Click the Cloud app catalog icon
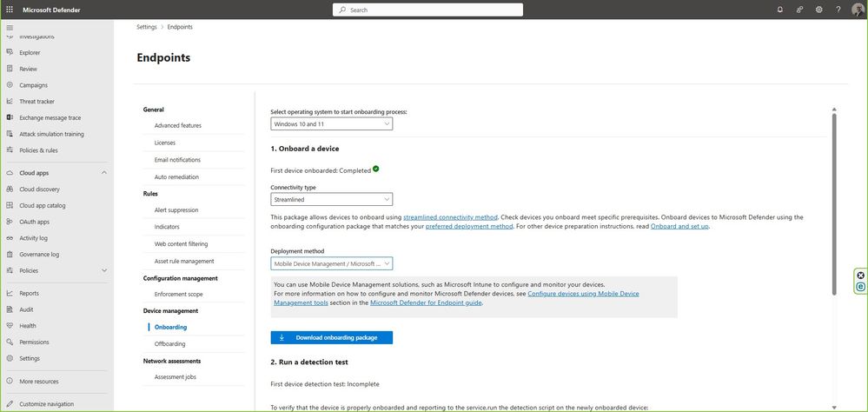This screenshot has width=868, height=412. (10, 205)
